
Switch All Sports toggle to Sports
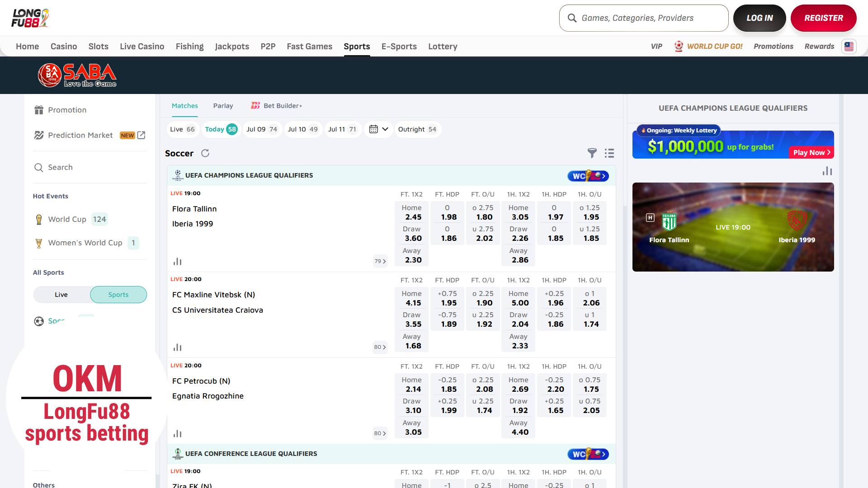click(118, 295)
